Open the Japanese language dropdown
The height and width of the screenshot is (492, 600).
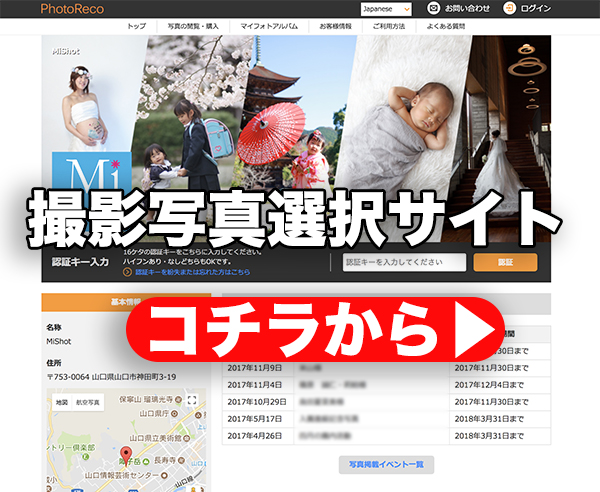[385, 8]
